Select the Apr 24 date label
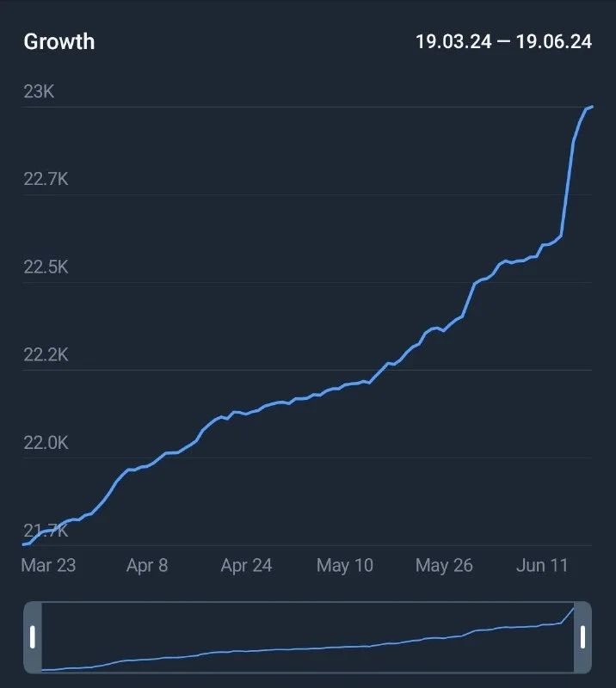Image resolution: width=616 pixels, height=688 pixels. click(x=246, y=565)
